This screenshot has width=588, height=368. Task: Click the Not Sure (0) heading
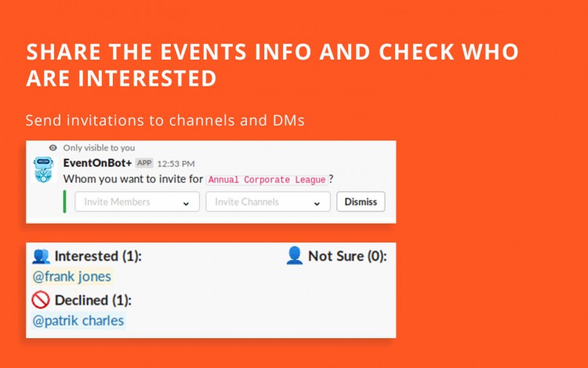[347, 257]
